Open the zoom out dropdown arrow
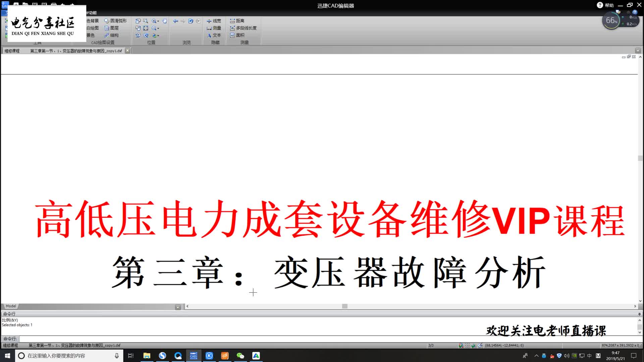This screenshot has width=644, height=362. pos(158,28)
